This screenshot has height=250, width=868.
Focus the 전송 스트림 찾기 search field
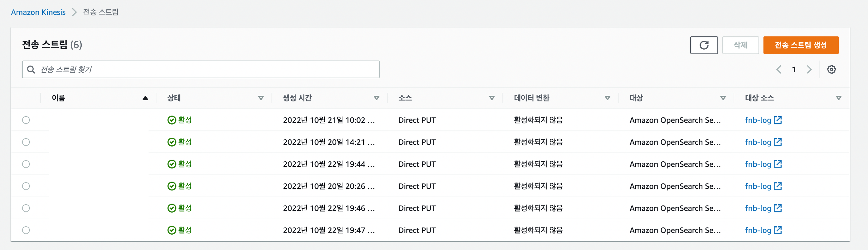click(x=201, y=69)
